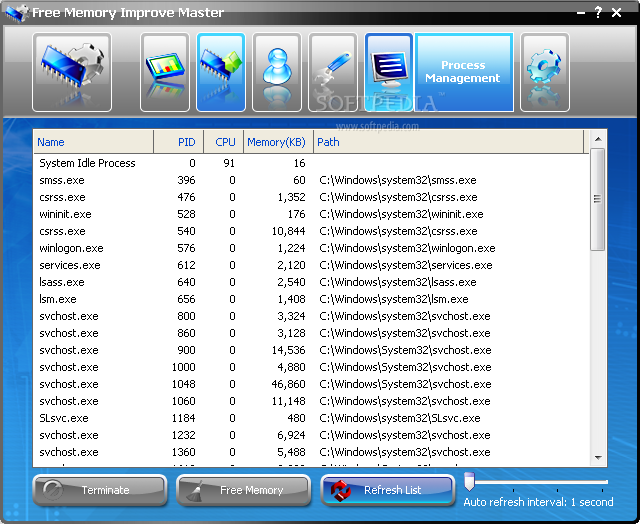641x524 pixels.
Task: Select svchost.exe with PID 860
Action: click(x=312, y=333)
